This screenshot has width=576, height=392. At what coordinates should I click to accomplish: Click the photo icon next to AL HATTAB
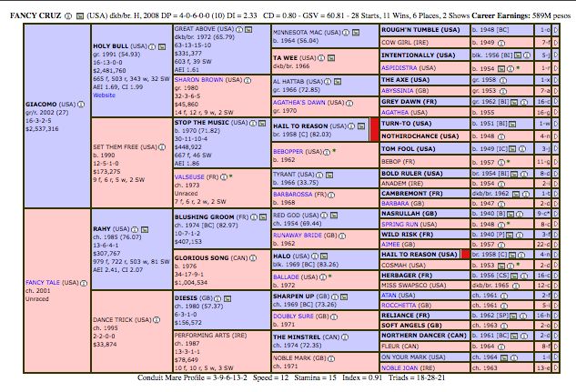tap(338, 82)
